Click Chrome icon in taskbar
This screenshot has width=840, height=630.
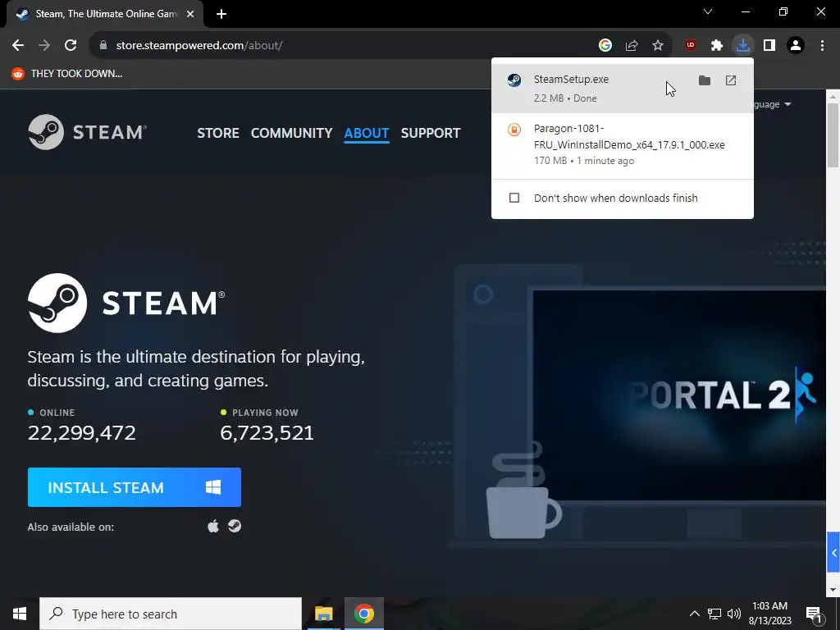pos(363,614)
